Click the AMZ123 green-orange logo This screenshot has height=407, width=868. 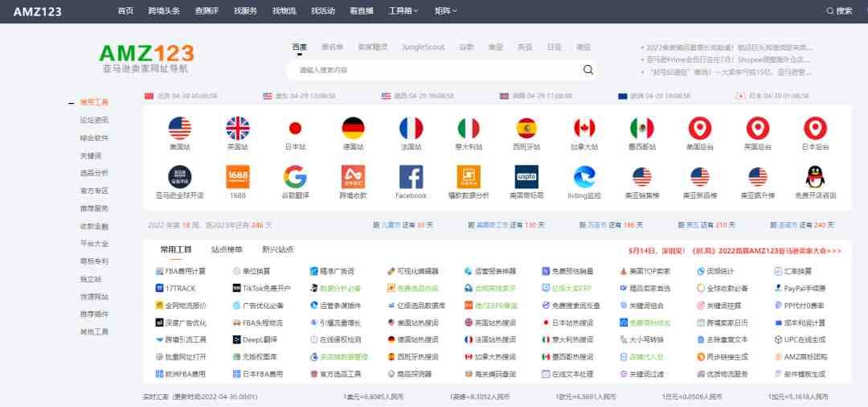click(x=147, y=54)
